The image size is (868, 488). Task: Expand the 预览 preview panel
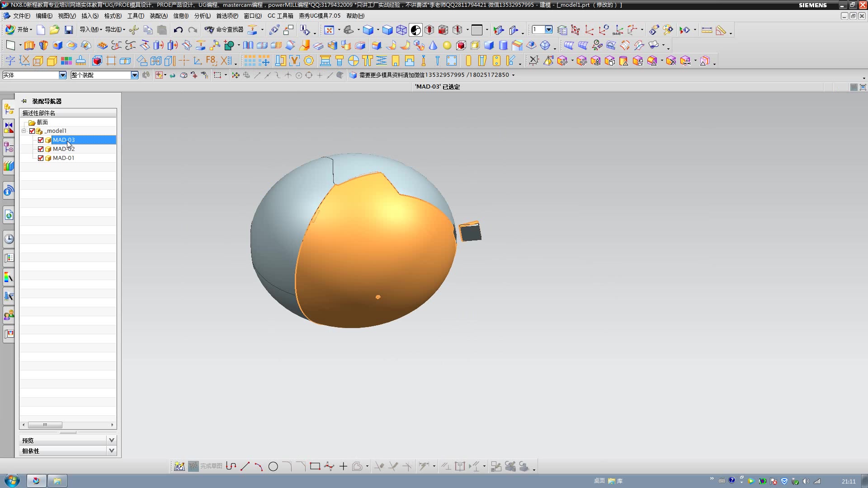coord(112,440)
